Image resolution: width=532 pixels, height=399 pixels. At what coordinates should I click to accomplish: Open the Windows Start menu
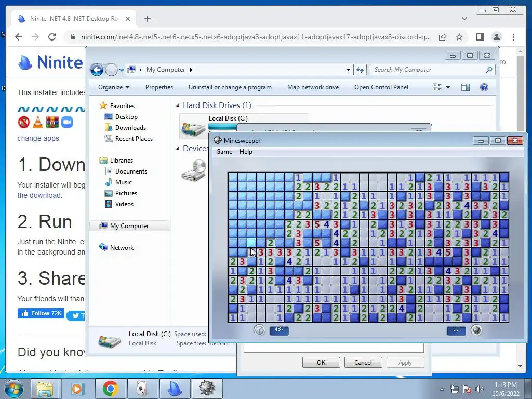[x=14, y=389]
